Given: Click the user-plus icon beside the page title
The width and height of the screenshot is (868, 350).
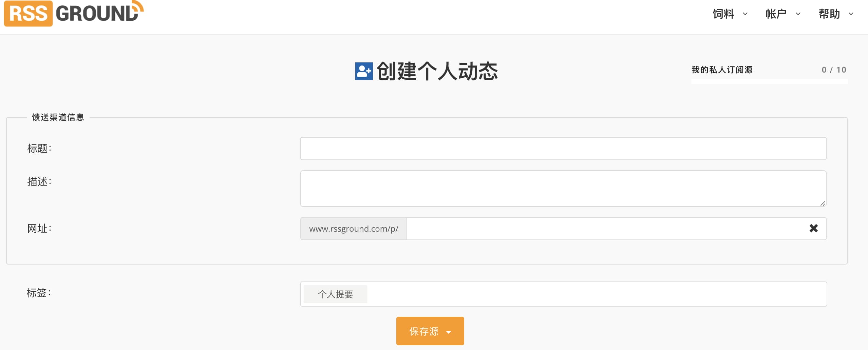Looking at the screenshot, I should tap(364, 71).
